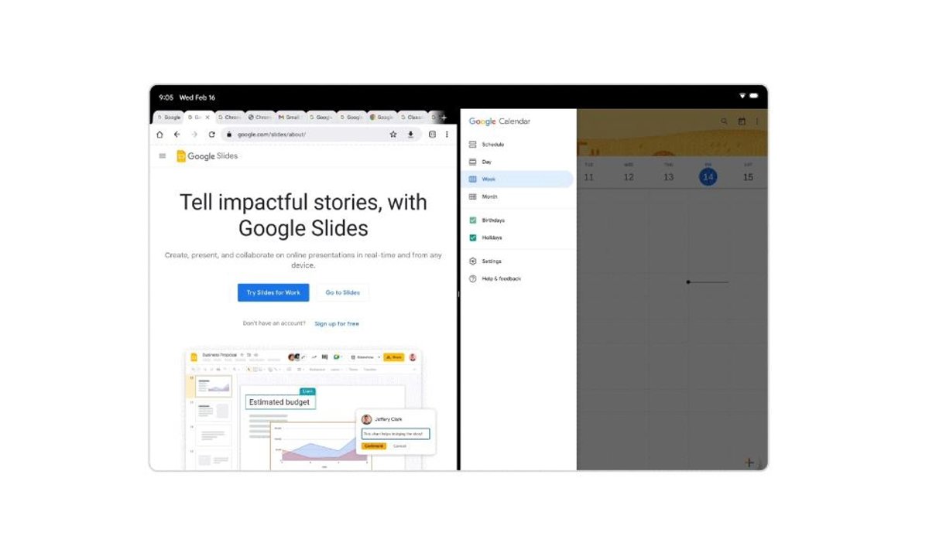Choose Schedule view in the Calendar drawer

(x=492, y=145)
